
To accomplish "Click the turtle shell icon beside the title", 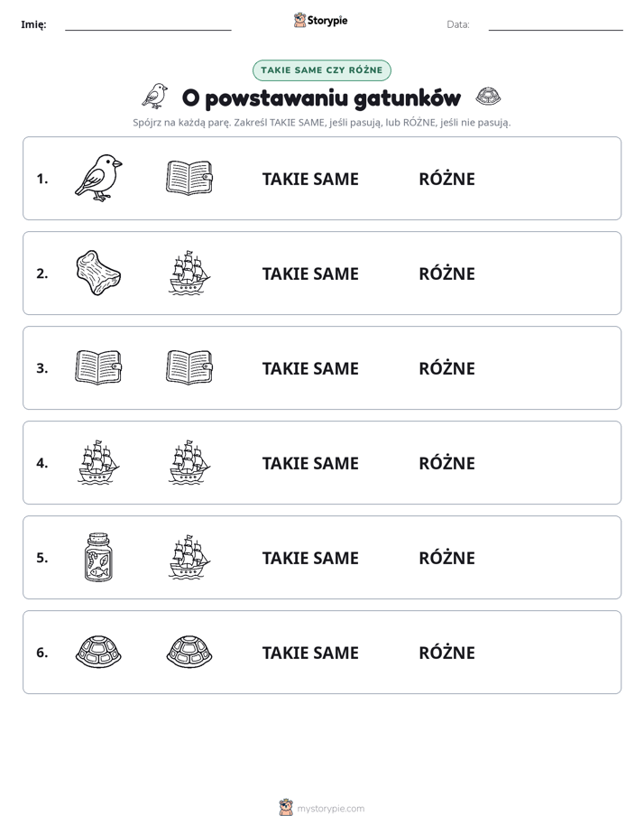I will pyautogui.click(x=488, y=97).
